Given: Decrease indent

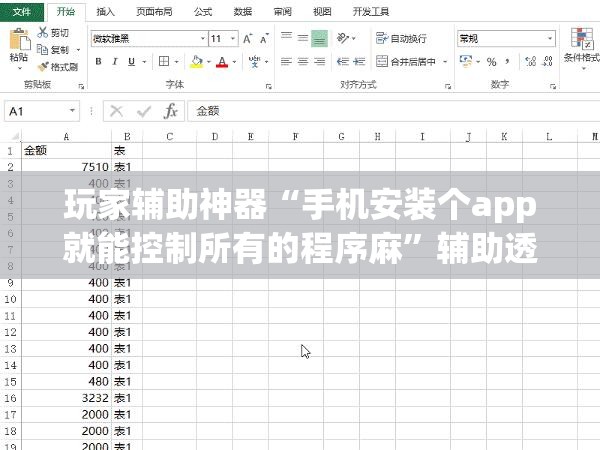Looking at the screenshot, I should tap(343, 61).
